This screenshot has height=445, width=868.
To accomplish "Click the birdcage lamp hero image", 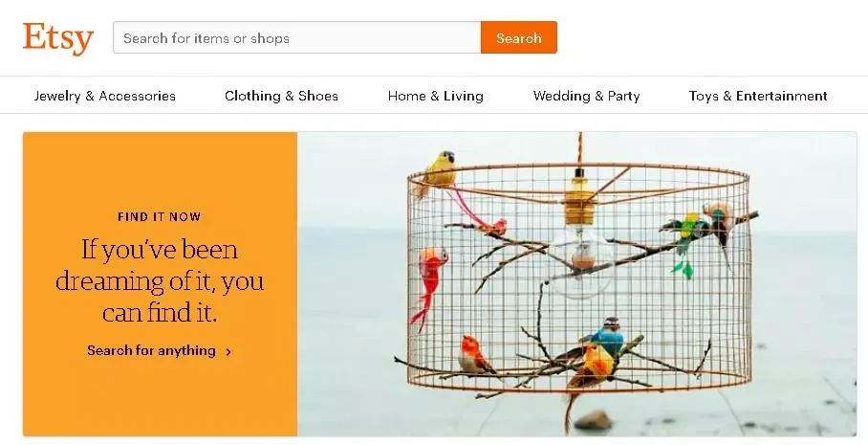I will pos(576,283).
